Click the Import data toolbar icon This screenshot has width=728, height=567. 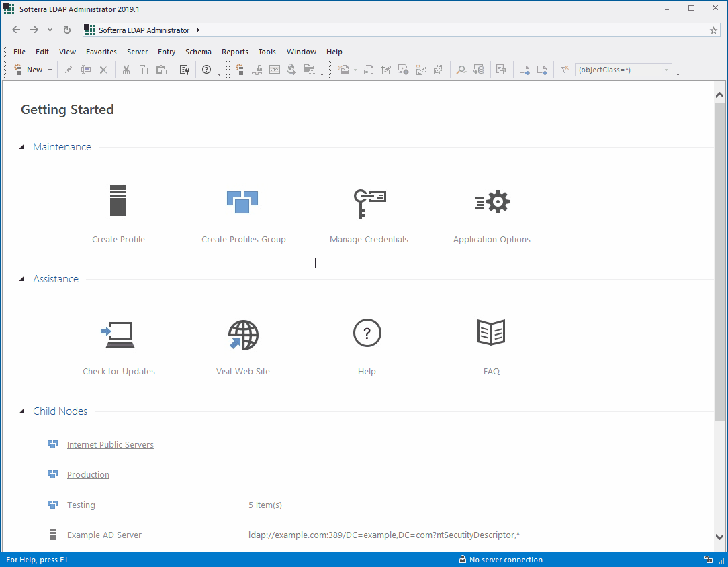[x=542, y=70]
